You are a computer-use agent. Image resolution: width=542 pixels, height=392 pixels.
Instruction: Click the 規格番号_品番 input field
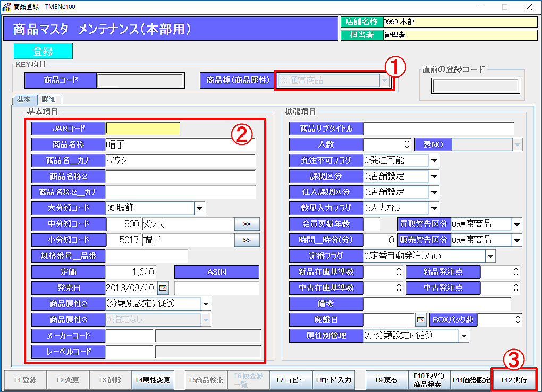click(x=147, y=256)
